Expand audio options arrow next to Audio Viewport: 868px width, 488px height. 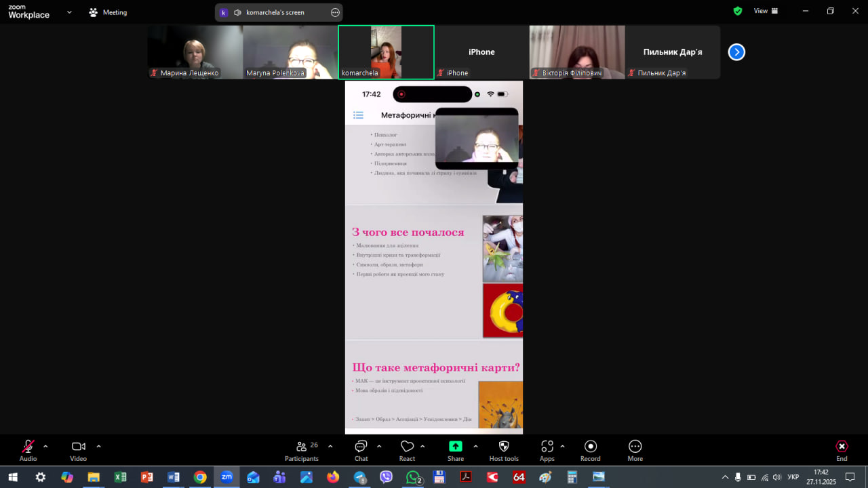point(45,446)
